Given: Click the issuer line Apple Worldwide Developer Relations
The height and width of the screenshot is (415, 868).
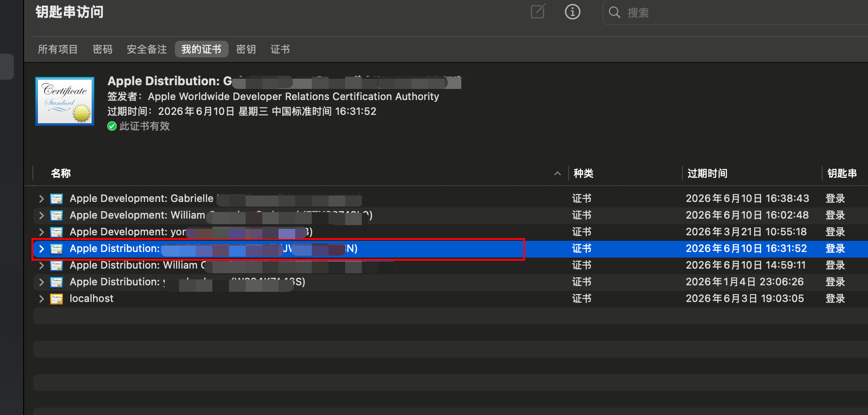Looking at the screenshot, I should [x=273, y=96].
